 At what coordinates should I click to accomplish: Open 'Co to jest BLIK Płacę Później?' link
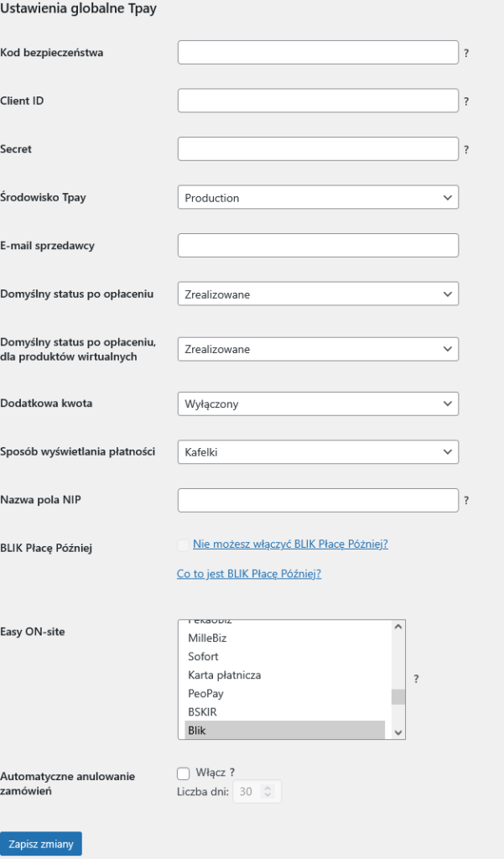249,574
